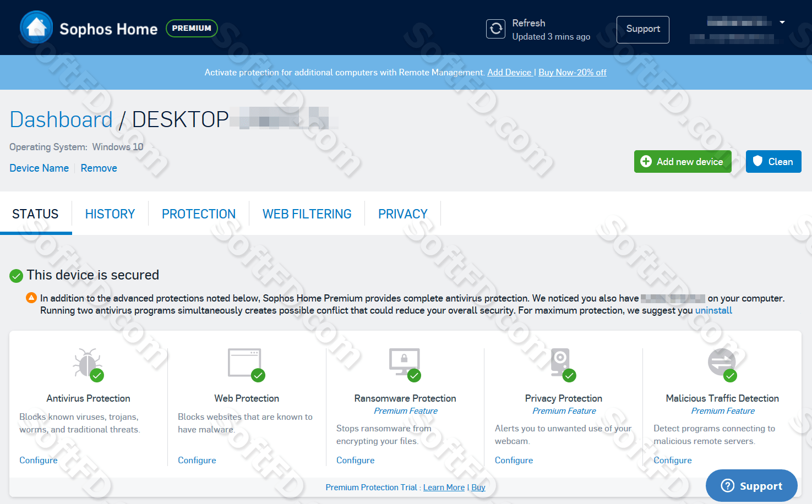The height and width of the screenshot is (504, 812).
Task: Click the Web Protection browser window icon
Action: coord(246,364)
